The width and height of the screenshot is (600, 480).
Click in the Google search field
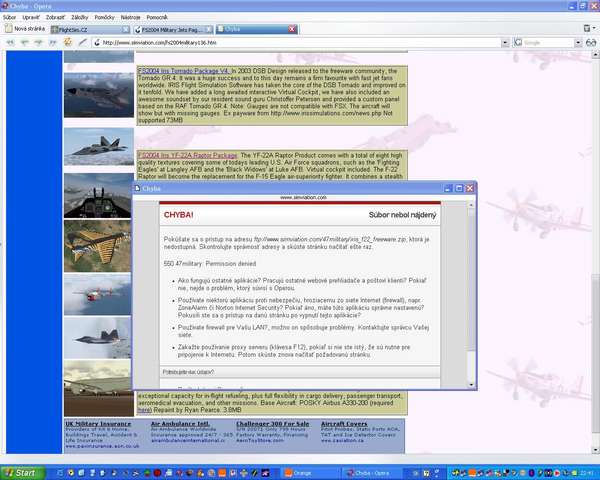click(549, 42)
